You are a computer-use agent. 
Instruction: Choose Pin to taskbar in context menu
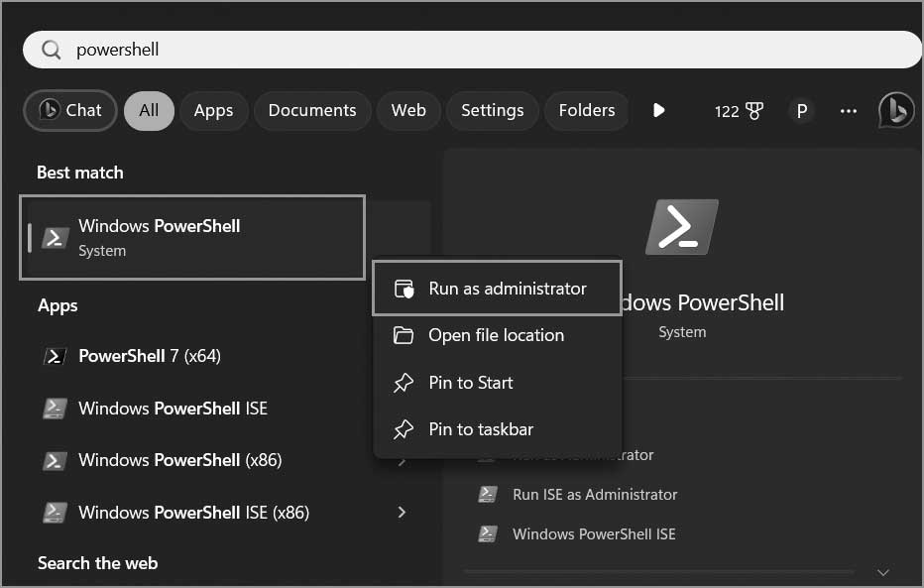pos(498,429)
